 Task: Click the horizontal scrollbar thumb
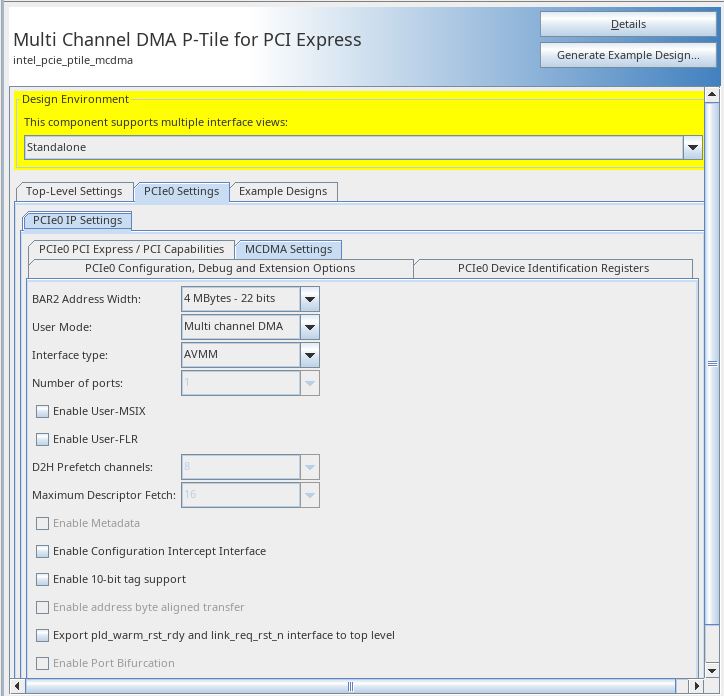coord(350,687)
